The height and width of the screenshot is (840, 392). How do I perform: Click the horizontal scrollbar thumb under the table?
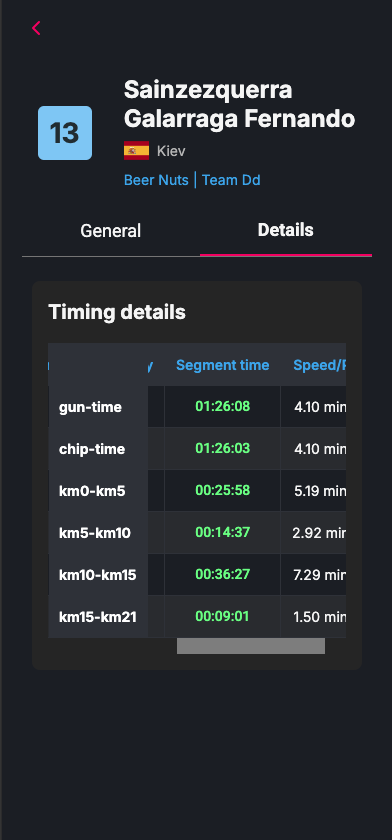[251, 646]
